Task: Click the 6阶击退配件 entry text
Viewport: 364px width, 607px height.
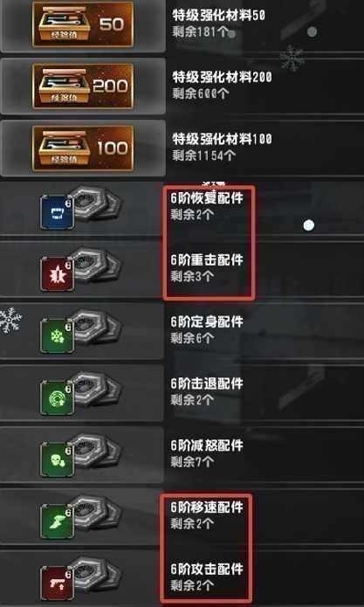Action: 207,383
